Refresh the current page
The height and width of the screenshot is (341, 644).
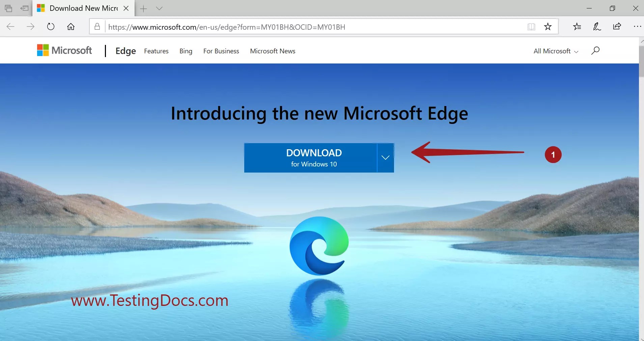tap(51, 27)
